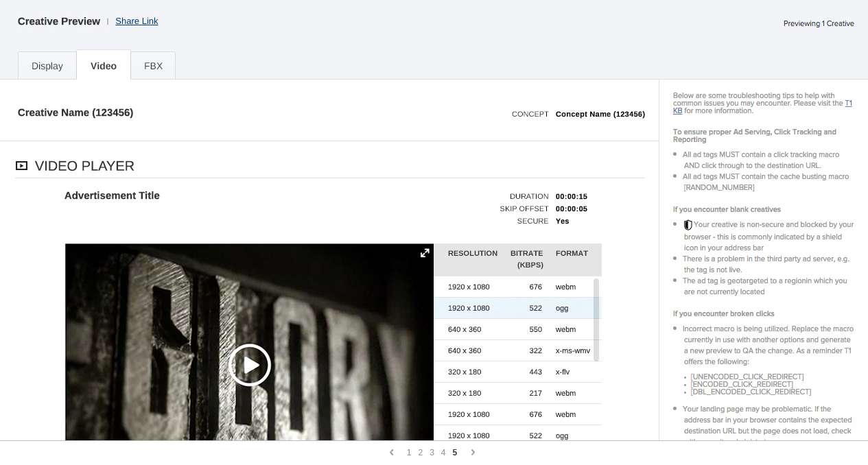Select the 320 x 180 webm 217 row

517,393
